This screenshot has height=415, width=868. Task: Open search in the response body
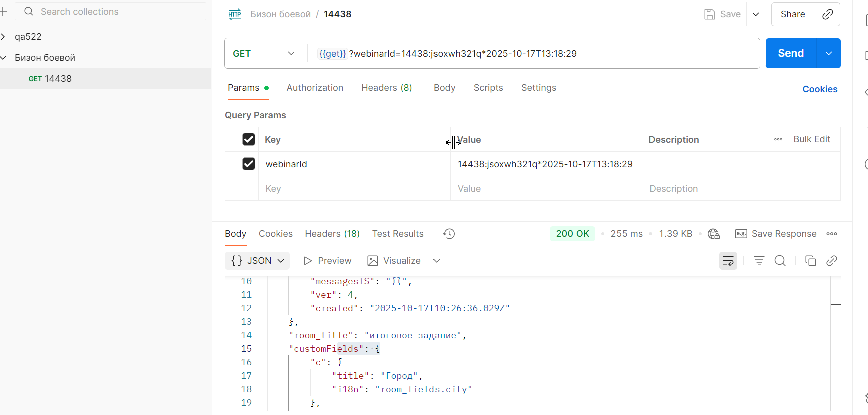tap(780, 261)
